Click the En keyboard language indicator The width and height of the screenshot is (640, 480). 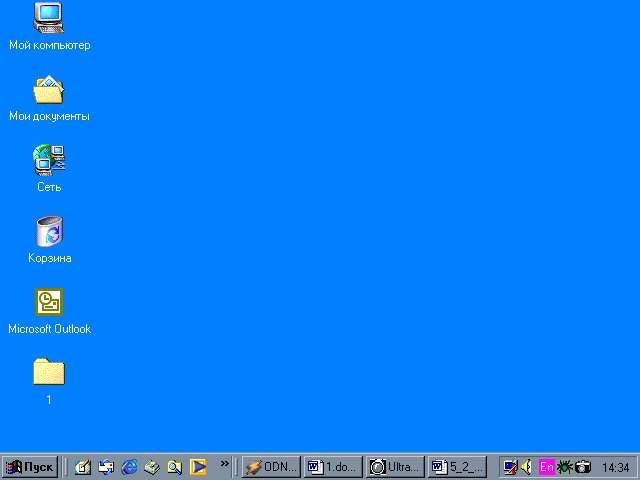[547, 467]
